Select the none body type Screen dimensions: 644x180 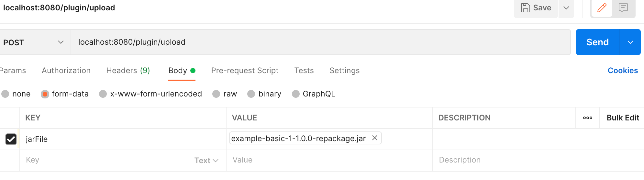tap(5, 94)
